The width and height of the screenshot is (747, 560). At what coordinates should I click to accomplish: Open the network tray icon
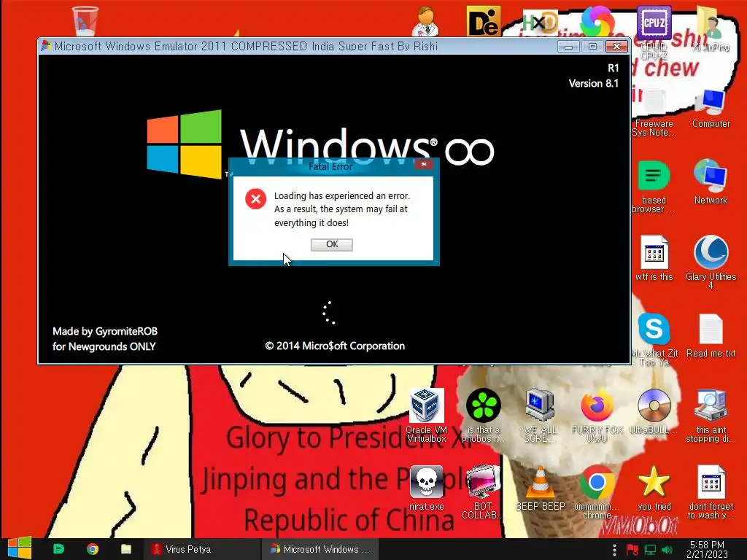coord(650,550)
